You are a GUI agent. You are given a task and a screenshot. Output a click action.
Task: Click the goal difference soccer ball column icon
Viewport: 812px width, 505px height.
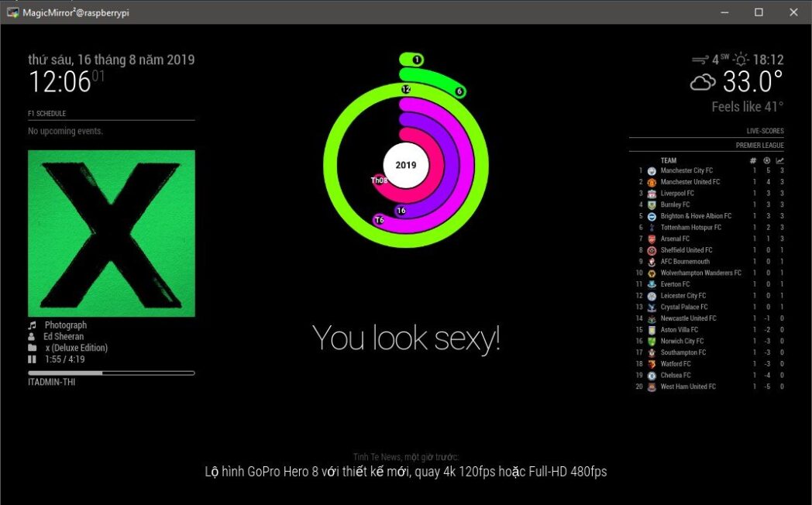tap(766, 160)
